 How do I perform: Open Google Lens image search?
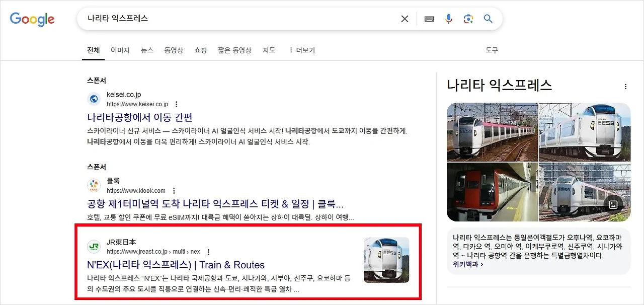(468, 19)
